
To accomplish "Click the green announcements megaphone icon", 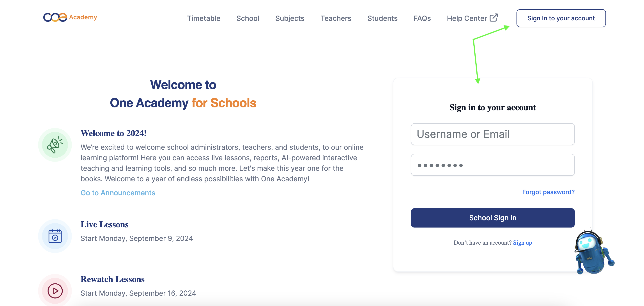I will coord(55,145).
